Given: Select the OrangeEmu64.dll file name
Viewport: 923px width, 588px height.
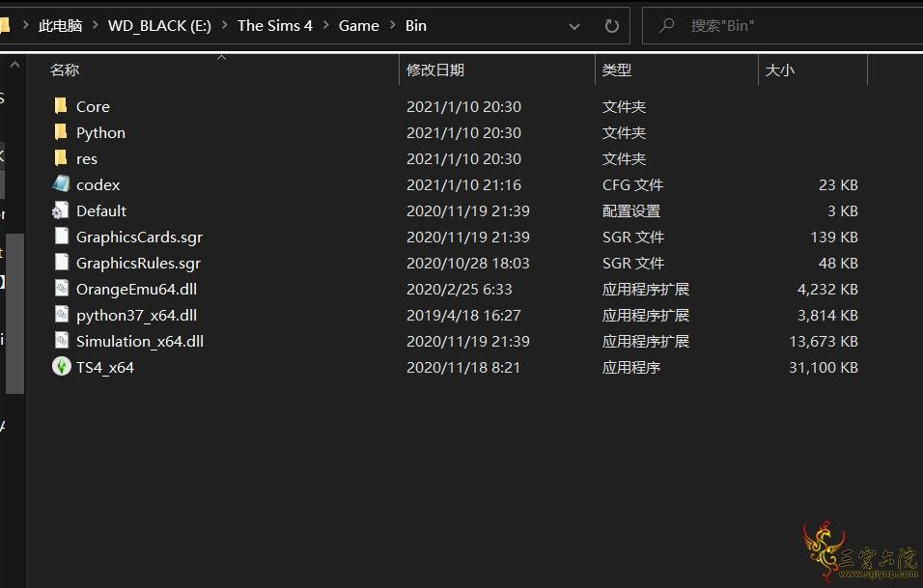Looking at the screenshot, I should click(136, 289).
